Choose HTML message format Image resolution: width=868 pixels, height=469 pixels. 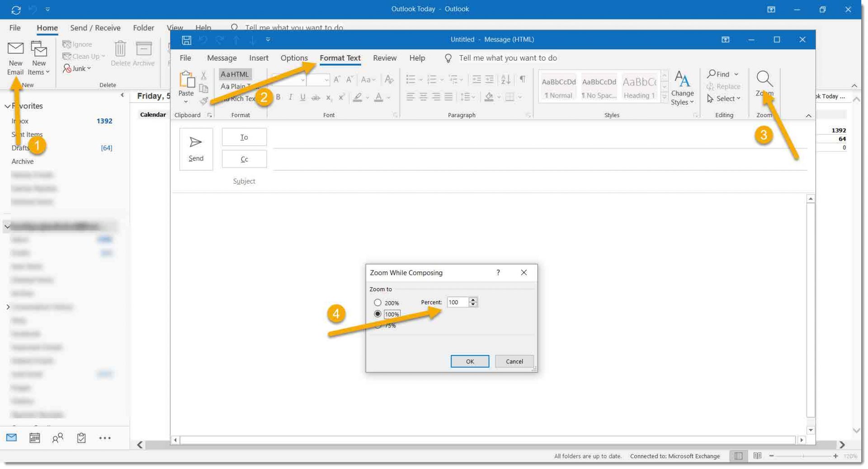[235, 74]
